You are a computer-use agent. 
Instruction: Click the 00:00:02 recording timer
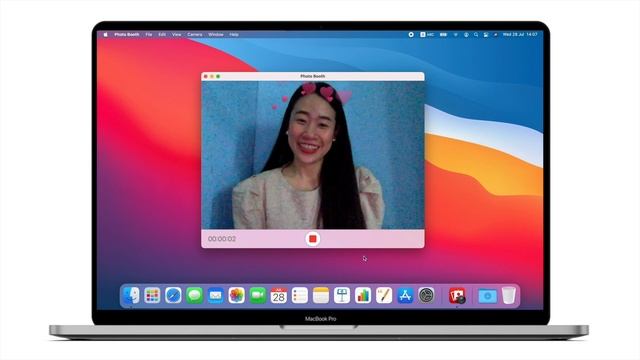click(222, 239)
